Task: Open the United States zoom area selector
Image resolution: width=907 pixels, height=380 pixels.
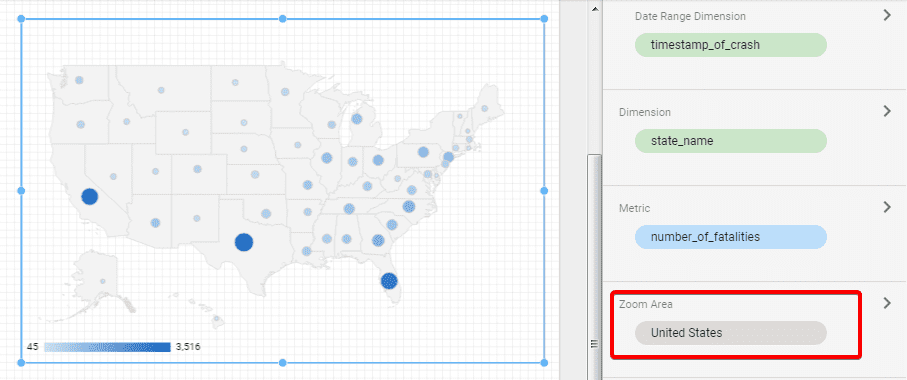Action: pos(731,333)
